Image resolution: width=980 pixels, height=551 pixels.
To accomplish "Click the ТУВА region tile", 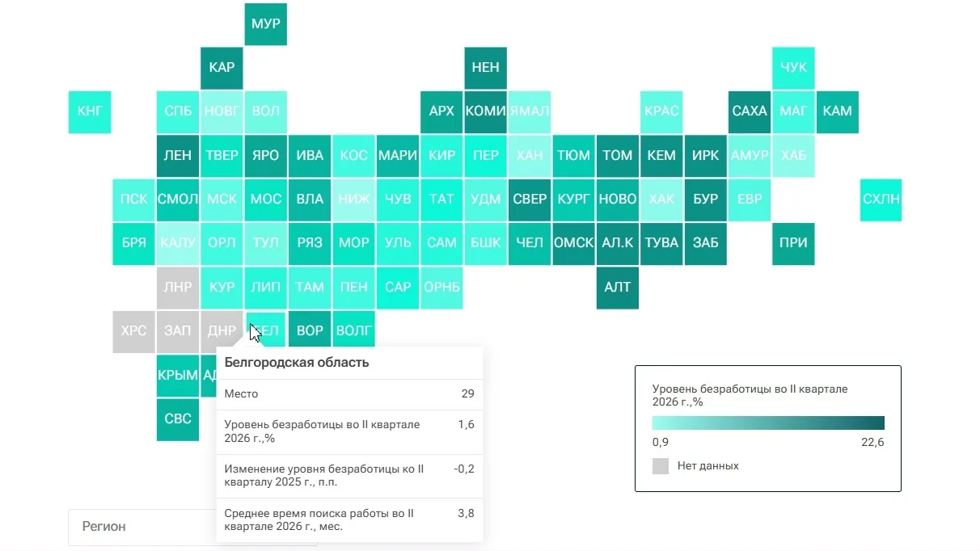I will [661, 243].
